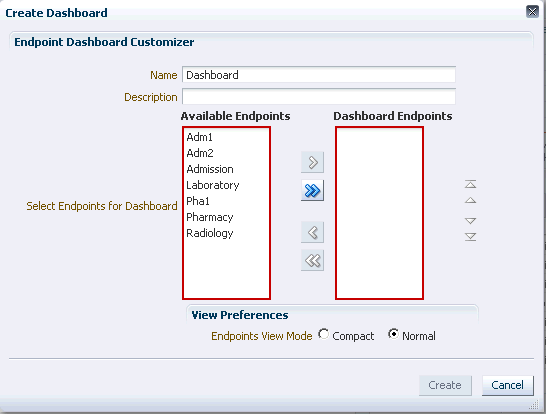
Task: Click the single left arrow remove button
Action: pos(312,232)
